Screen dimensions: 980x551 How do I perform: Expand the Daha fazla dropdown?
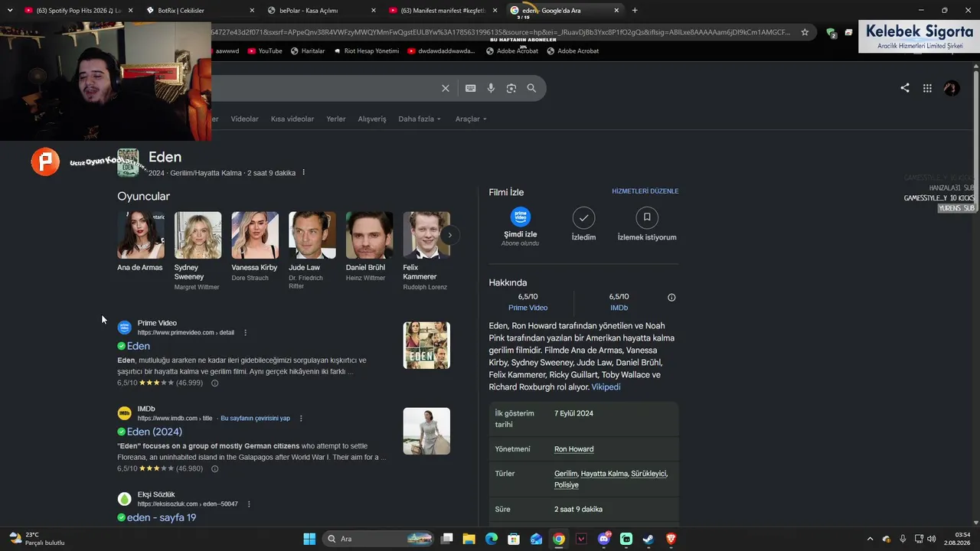click(x=420, y=119)
